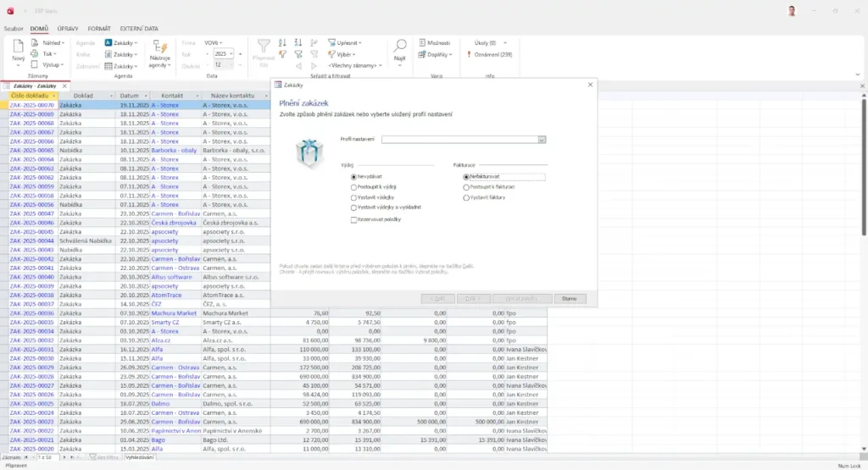The height and width of the screenshot is (470, 868).
Task: Choose Vystavit výdejky a vyskladnit option
Action: 354,207
